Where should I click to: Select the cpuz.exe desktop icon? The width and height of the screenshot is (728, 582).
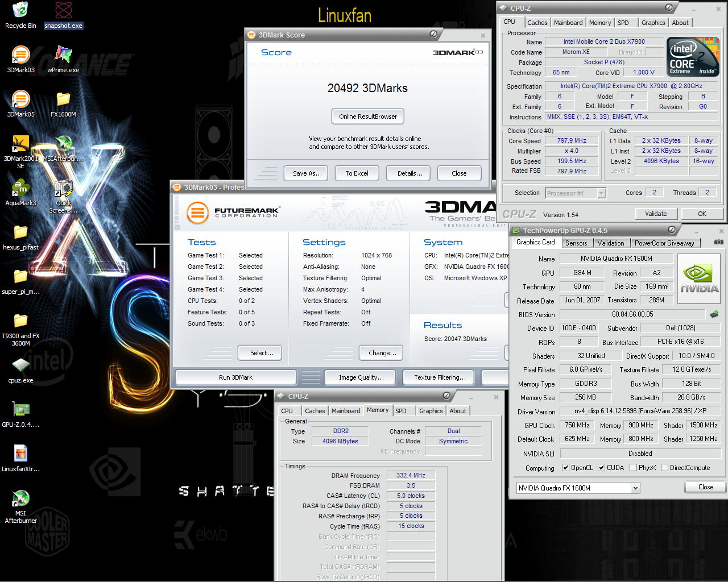[x=20, y=370]
